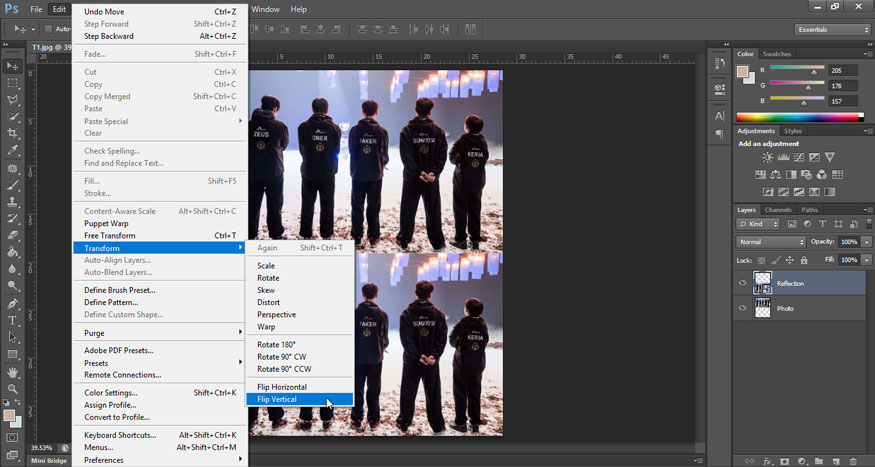The height and width of the screenshot is (467, 875).
Task: Toggle the Auto-Select checkbox in options bar
Action: tap(48, 29)
